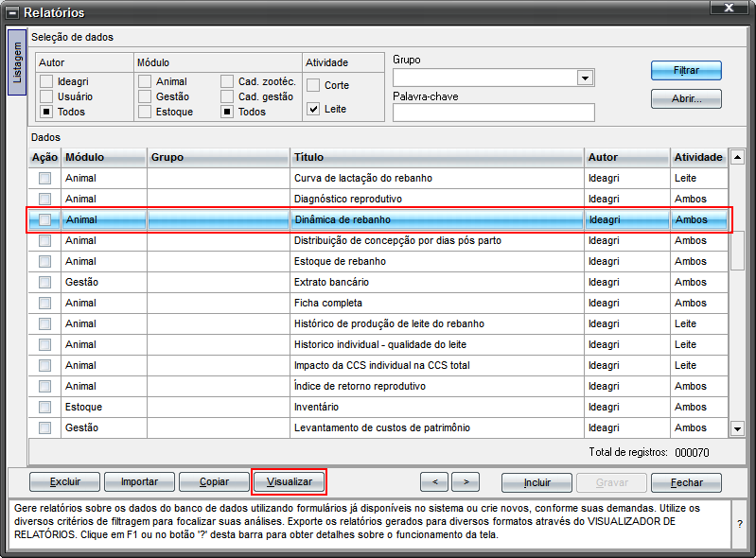Click the Filtrar button
756x558 pixels.
686,70
